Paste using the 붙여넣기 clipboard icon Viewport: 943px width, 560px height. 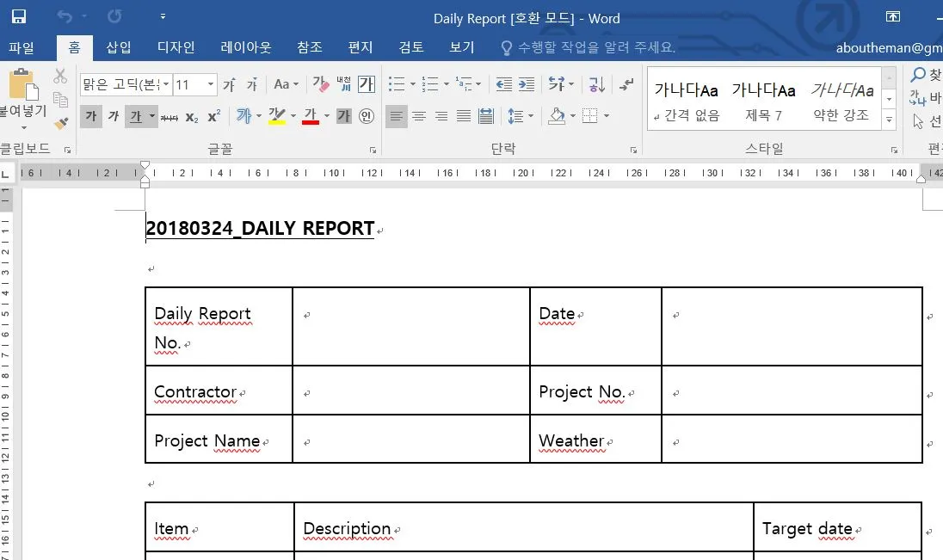(x=23, y=83)
